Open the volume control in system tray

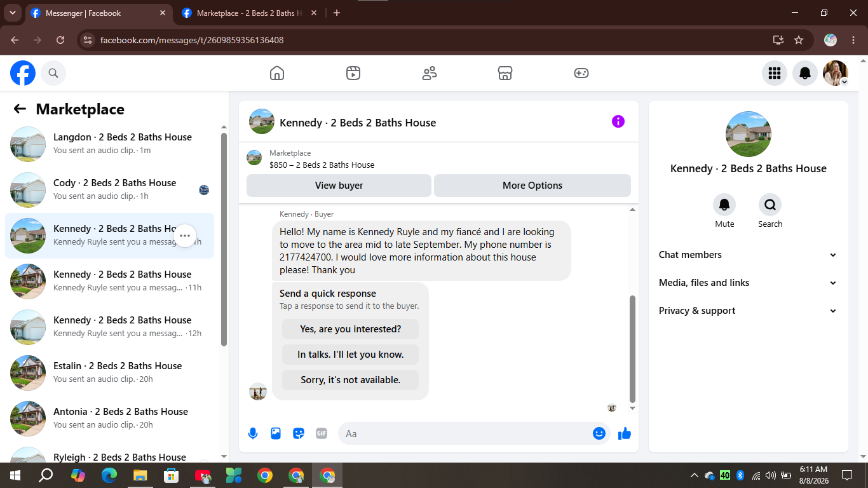click(771, 475)
